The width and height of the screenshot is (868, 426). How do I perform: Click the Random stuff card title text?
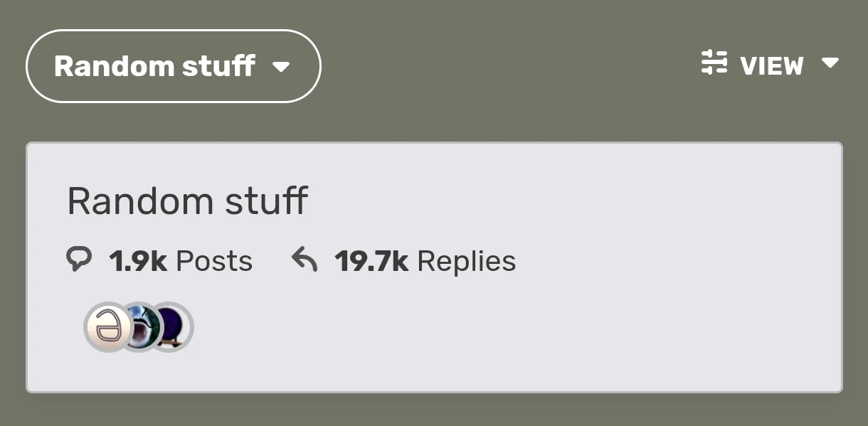point(187,201)
